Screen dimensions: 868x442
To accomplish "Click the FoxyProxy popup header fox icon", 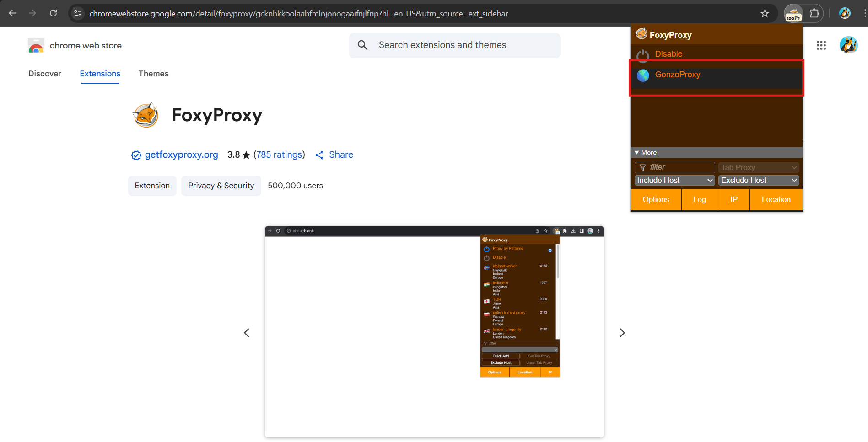I will 642,34.
